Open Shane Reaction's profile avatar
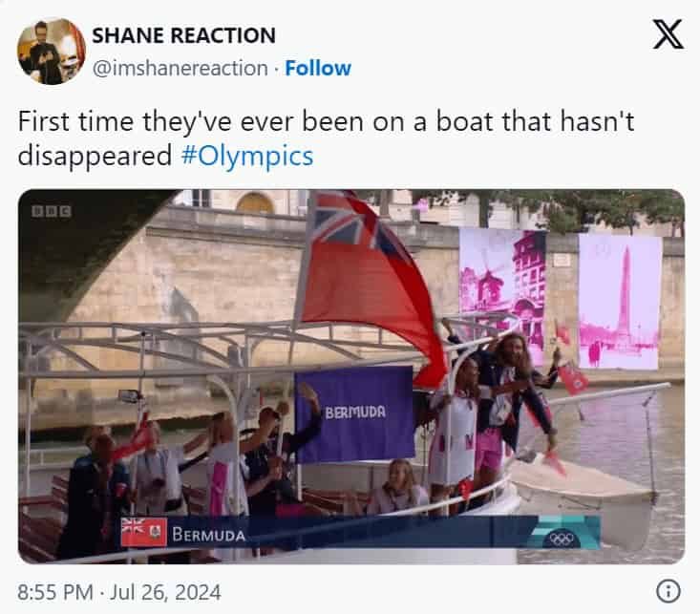 [x=51, y=51]
